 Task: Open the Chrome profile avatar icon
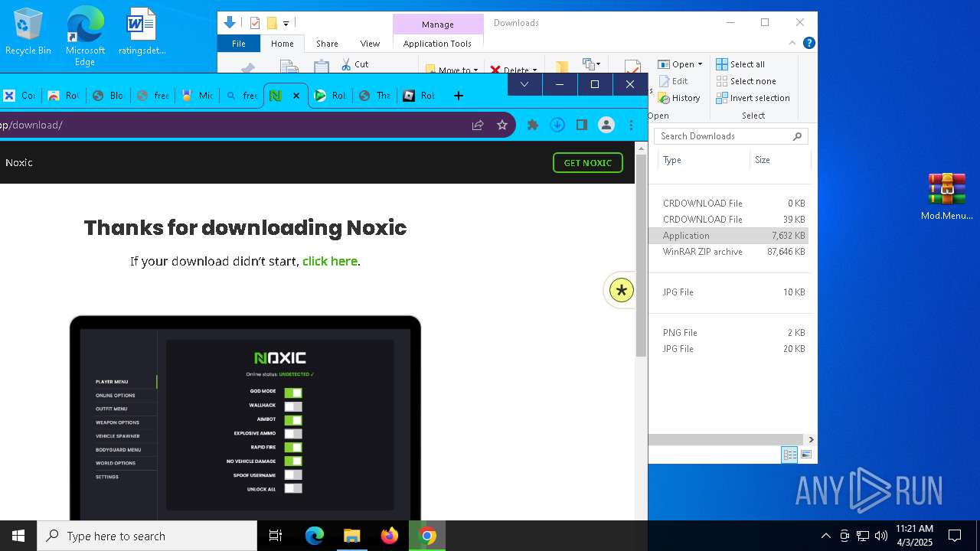click(x=606, y=125)
